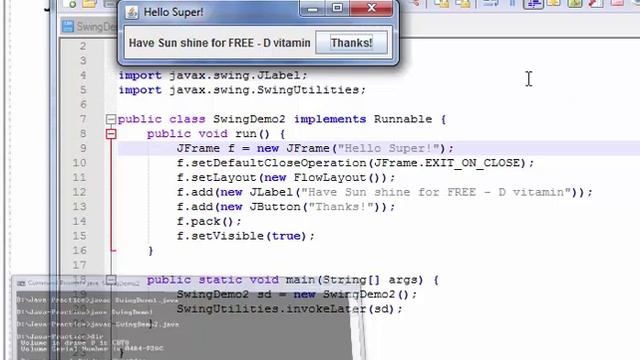
Task: Click the Open file folder toolbar icon
Action: (89, 4)
